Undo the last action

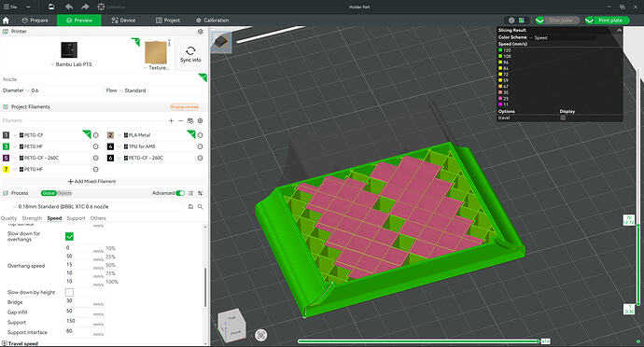68,7
